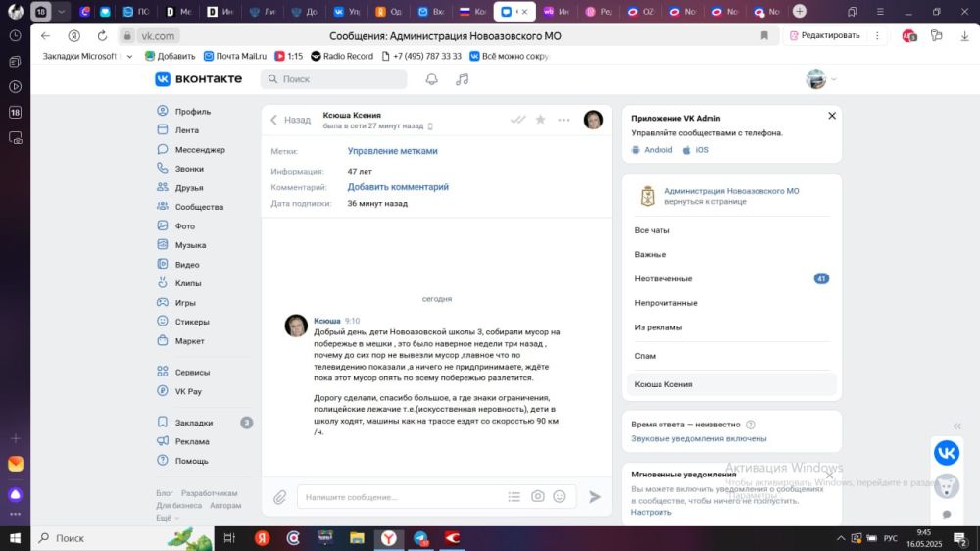Go back using the 'Назад' button

pos(290,120)
